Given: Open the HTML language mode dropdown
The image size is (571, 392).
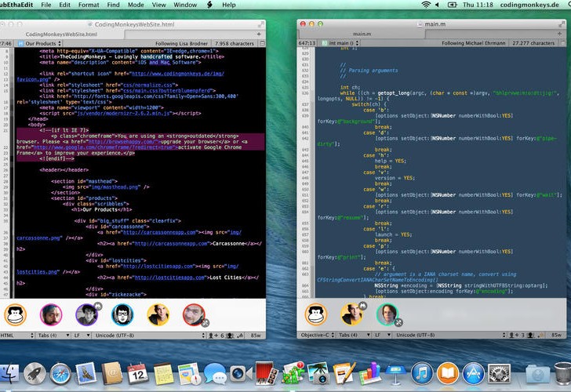Looking at the screenshot, I should 16,335.
